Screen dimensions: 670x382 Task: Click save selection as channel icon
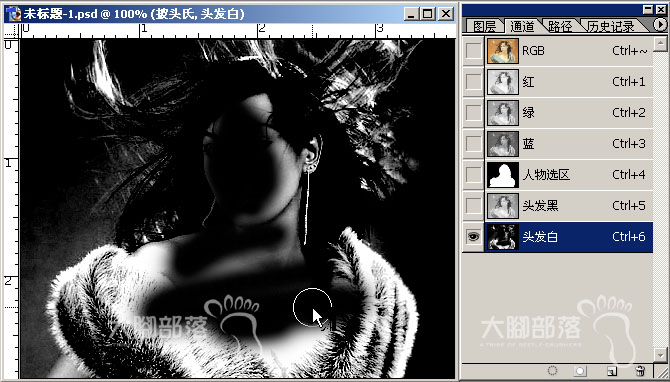tap(580, 370)
